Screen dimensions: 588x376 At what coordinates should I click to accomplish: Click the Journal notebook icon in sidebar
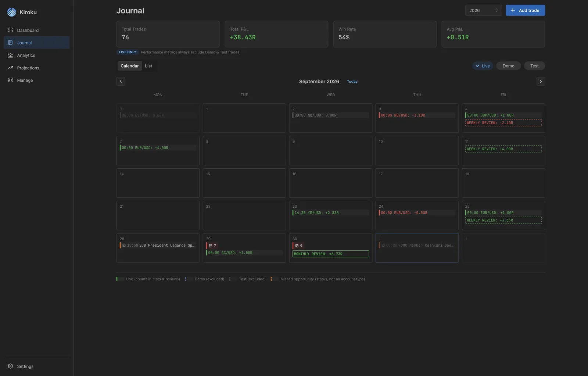pyautogui.click(x=10, y=43)
